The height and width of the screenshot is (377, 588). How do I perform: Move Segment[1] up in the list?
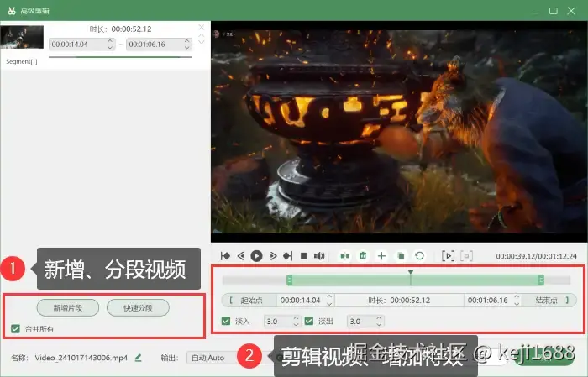[x=202, y=35]
